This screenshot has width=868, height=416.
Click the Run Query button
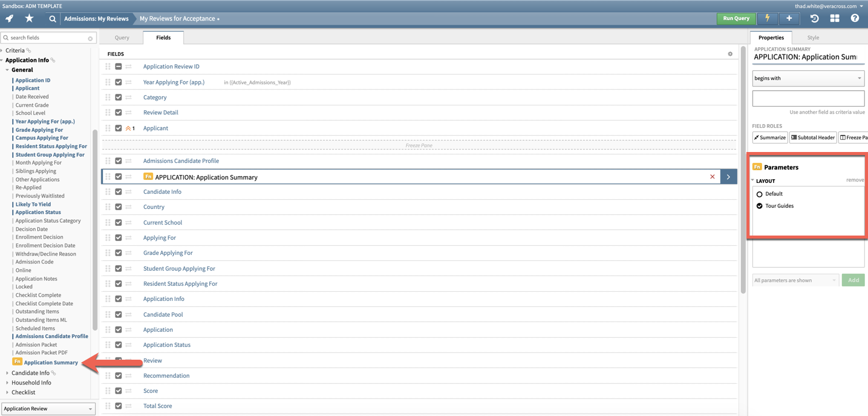(x=736, y=18)
